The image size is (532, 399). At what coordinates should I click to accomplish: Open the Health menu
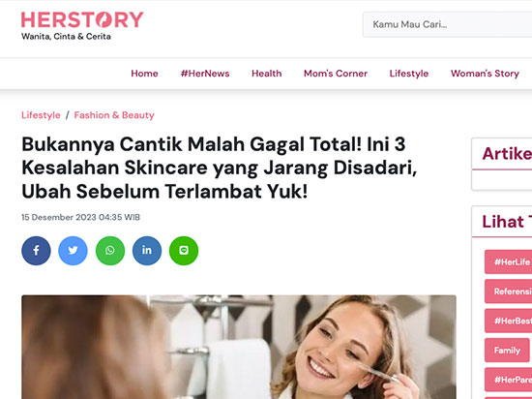(x=267, y=74)
